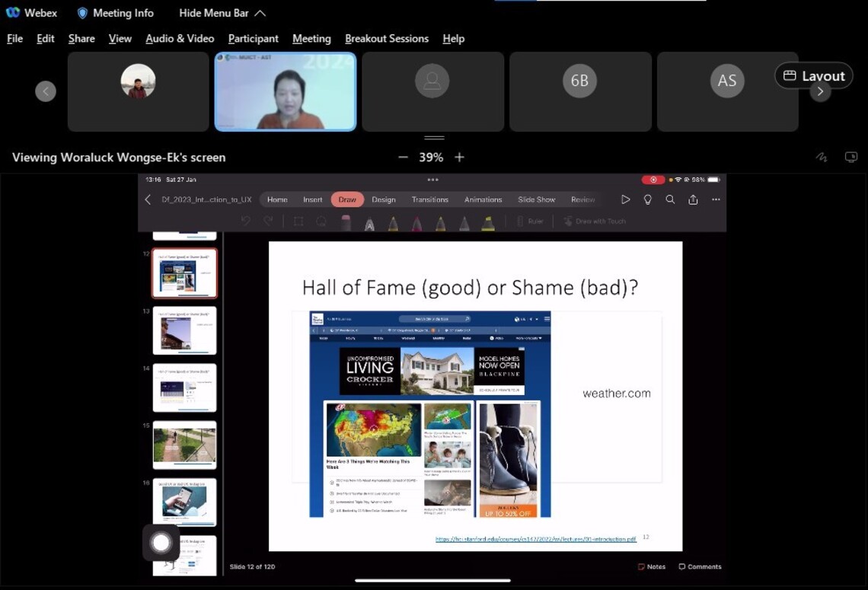Open the Meeting Info panel
This screenshot has width=868, height=590.
click(x=115, y=13)
